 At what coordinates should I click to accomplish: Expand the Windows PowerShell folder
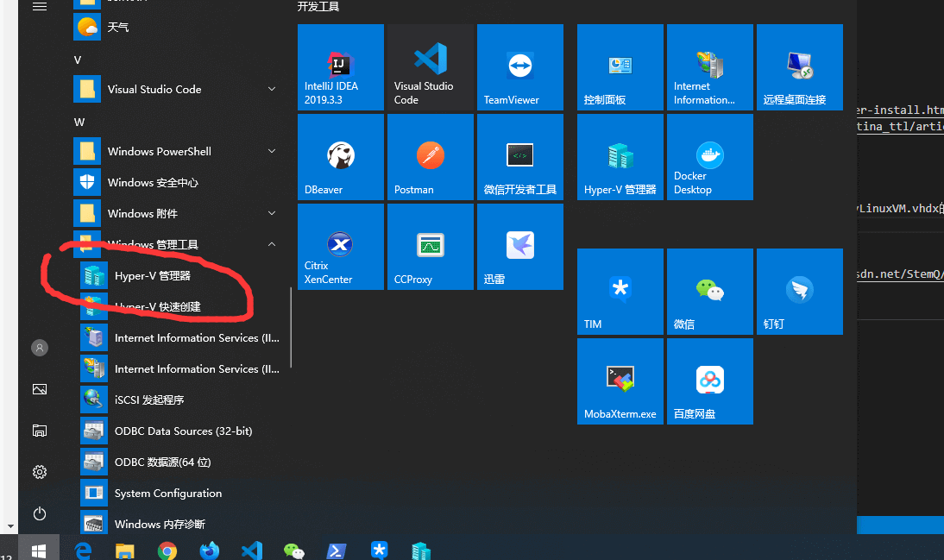(x=272, y=151)
